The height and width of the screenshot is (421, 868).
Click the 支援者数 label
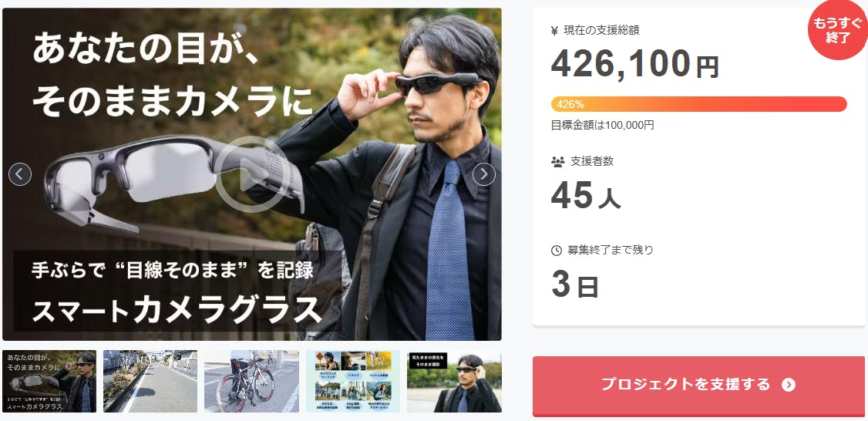pos(592,162)
